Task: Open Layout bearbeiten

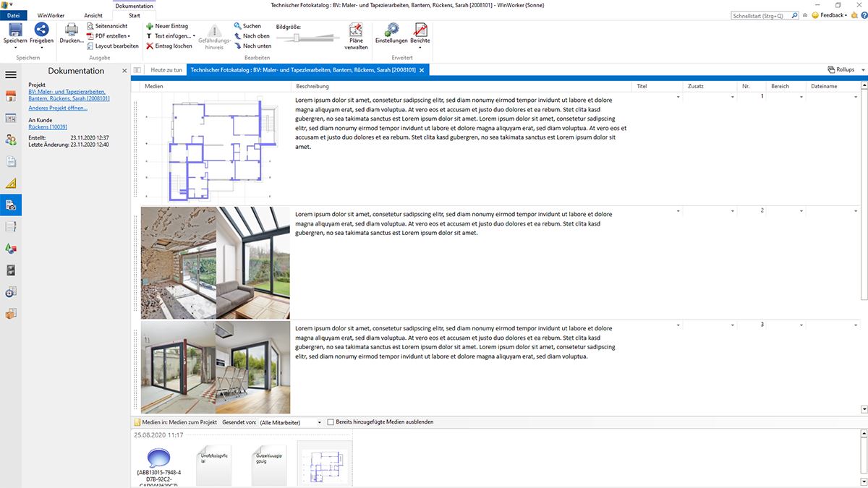Action: point(112,46)
